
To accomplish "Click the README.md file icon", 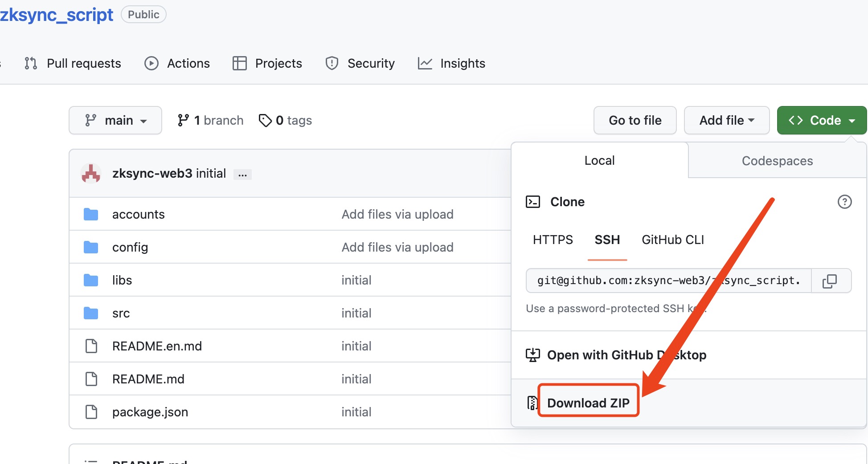I will tap(91, 379).
